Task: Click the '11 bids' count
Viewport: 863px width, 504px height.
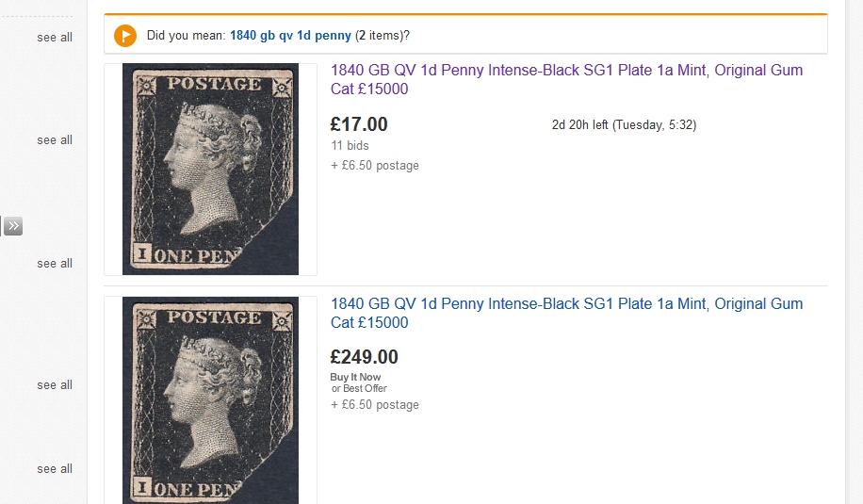Action: click(x=350, y=146)
